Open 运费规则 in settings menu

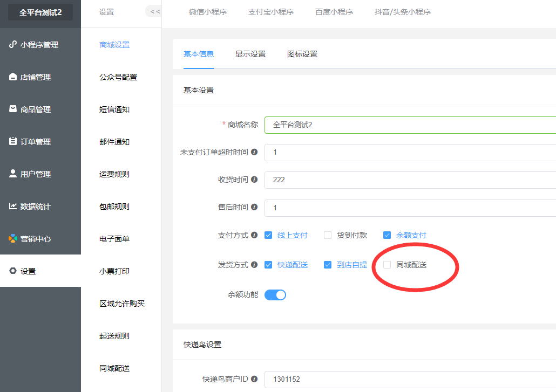(114, 174)
